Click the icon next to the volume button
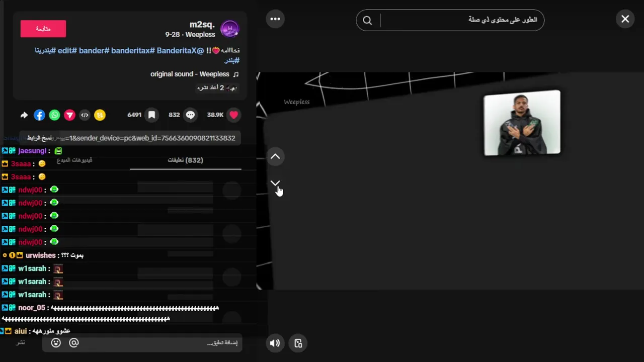The height and width of the screenshot is (362, 644). click(x=298, y=343)
